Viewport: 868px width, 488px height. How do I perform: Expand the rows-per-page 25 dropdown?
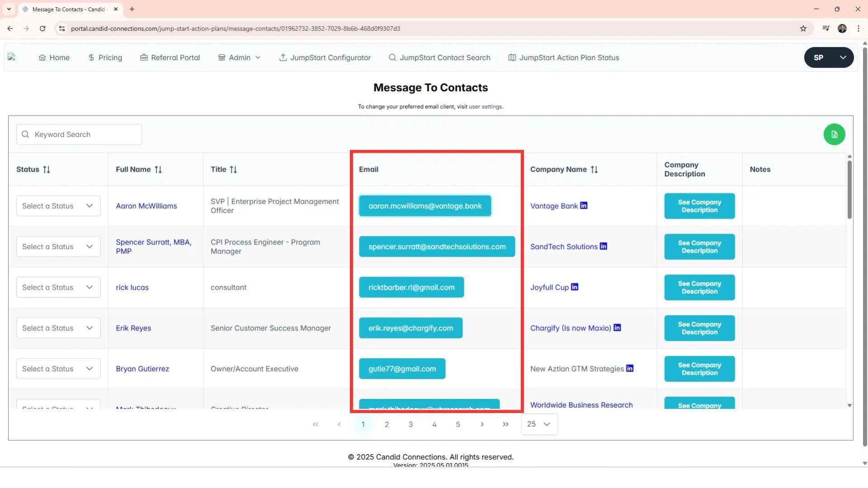click(x=539, y=424)
